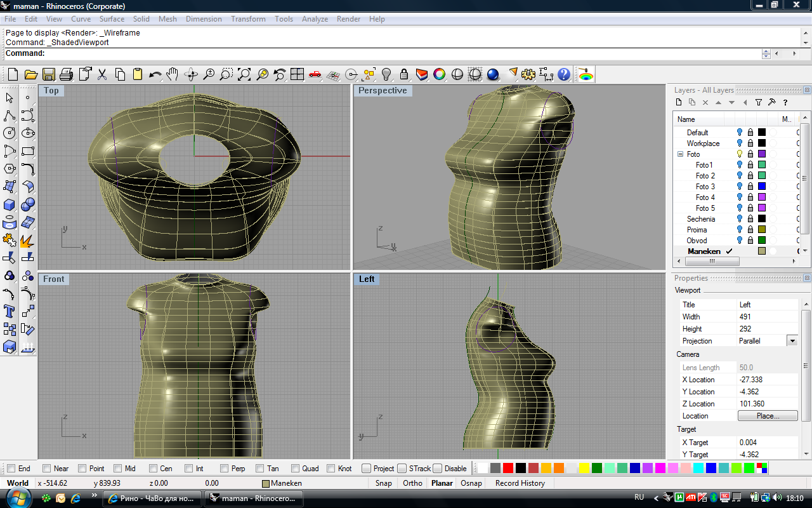The height and width of the screenshot is (508, 812).
Task: Check the Quad object snap
Action: point(296,469)
